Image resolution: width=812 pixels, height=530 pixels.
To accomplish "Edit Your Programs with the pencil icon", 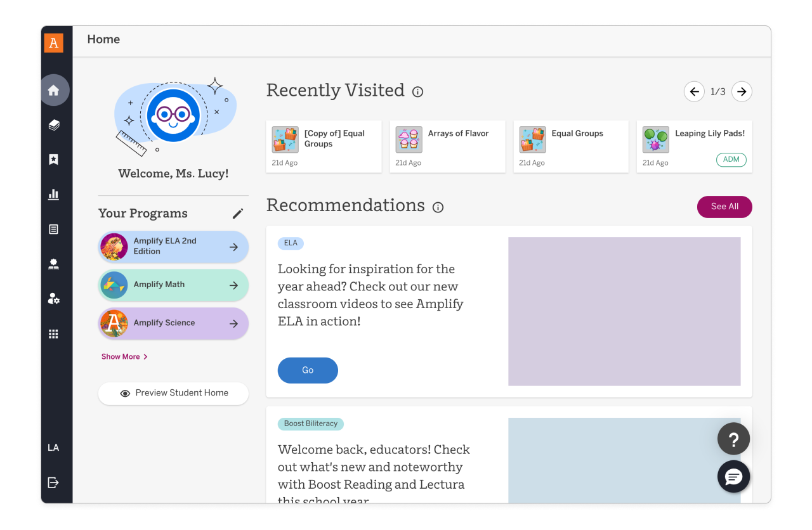I will point(237,213).
